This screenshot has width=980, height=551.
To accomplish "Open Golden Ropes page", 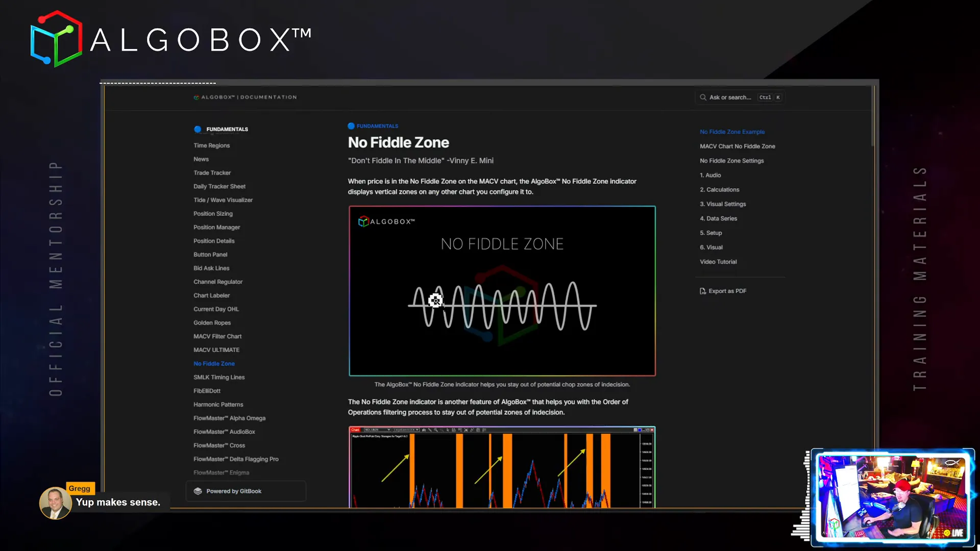I will 212,323.
